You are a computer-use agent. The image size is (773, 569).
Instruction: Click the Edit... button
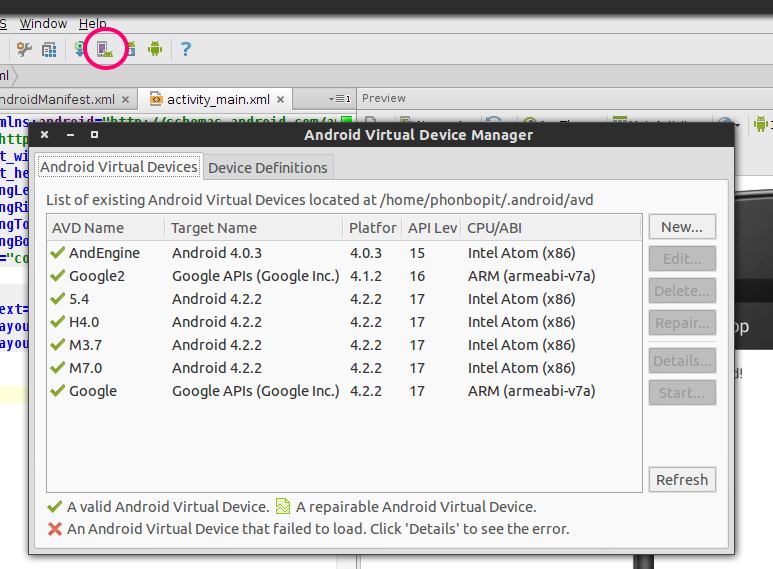pos(682,259)
